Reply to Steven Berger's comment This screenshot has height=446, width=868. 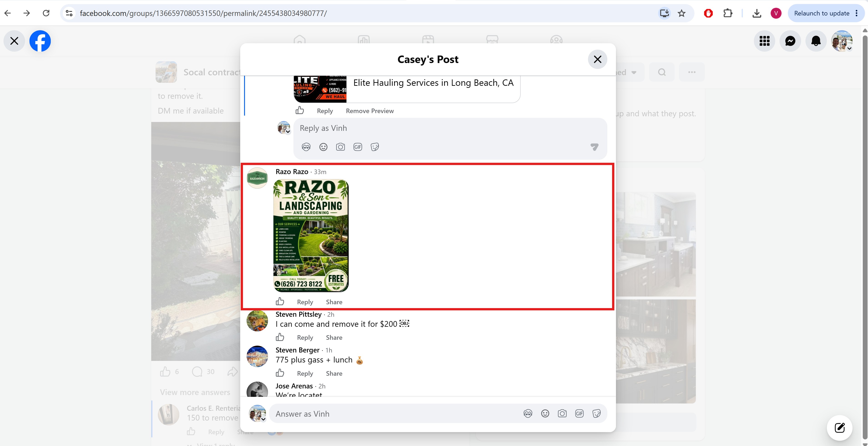[x=305, y=373]
